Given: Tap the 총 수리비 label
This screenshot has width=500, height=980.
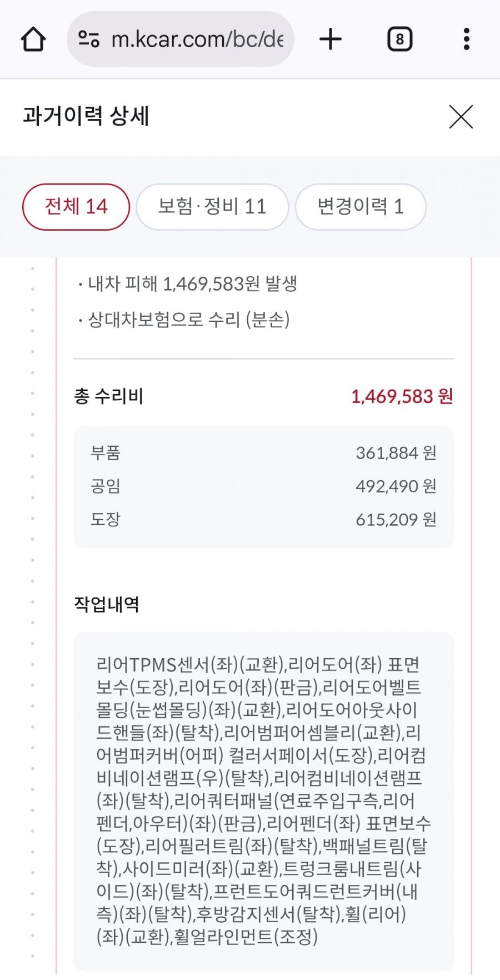Looking at the screenshot, I should [109, 396].
